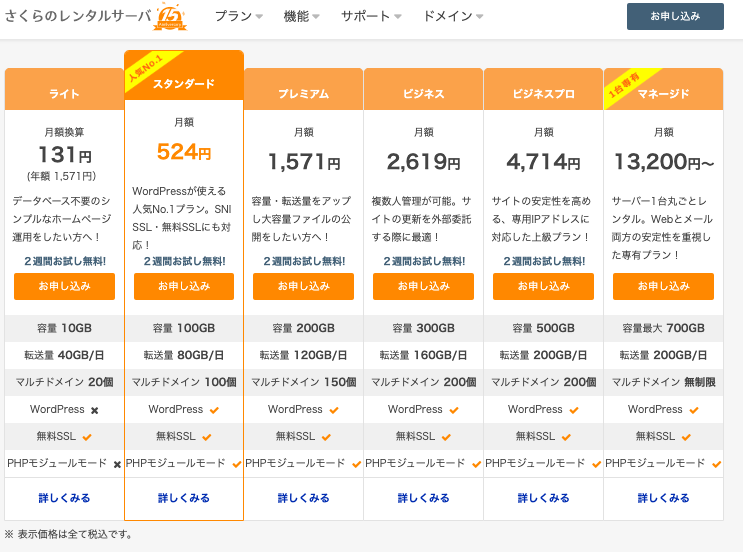The image size is (743, 552).
Task: Click the 15th anniversary badge icon
Action: (170, 17)
